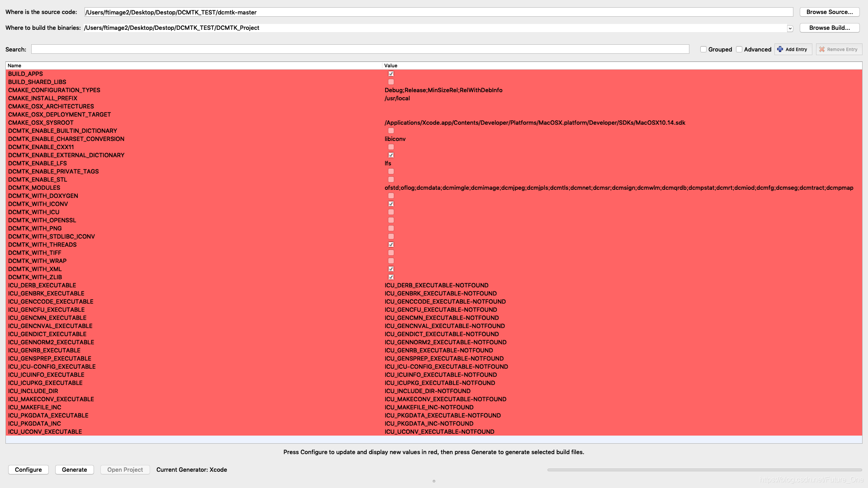
Task: Uncheck the DCMTK_WITH_ZLIB option
Action: point(391,277)
